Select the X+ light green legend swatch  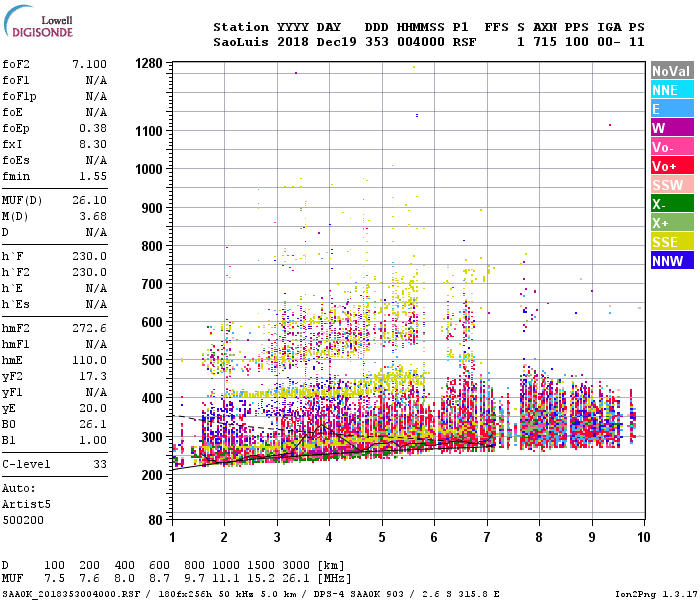pyautogui.click(x=672, y=223)
